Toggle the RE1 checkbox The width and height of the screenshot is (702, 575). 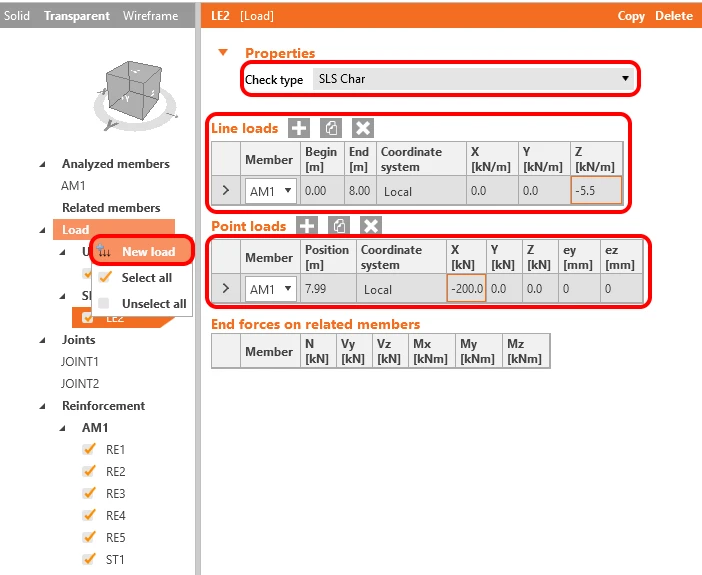coord(89,449)
